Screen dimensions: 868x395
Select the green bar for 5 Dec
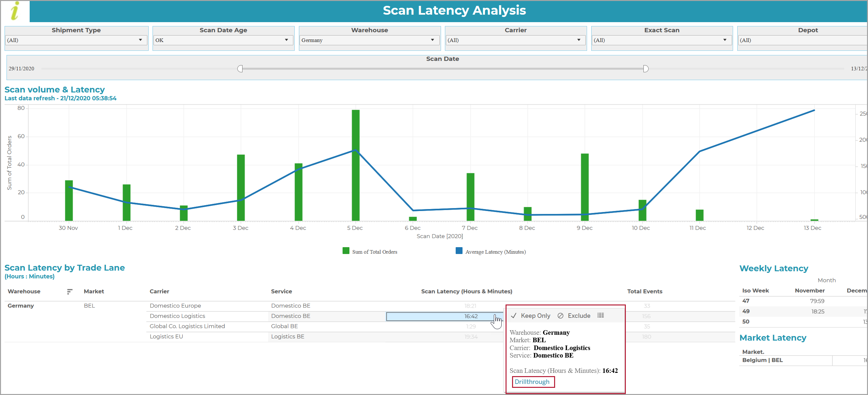tap(356, 165)
